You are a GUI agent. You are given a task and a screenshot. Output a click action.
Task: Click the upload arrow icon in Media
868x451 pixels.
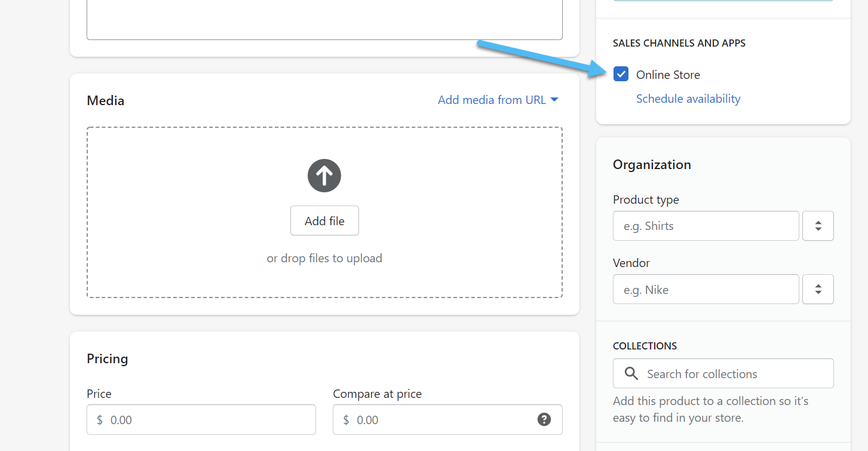tap(324, 176)
